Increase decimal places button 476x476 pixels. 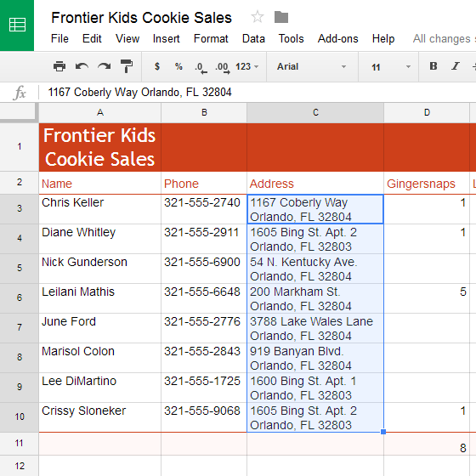(223, 67)
